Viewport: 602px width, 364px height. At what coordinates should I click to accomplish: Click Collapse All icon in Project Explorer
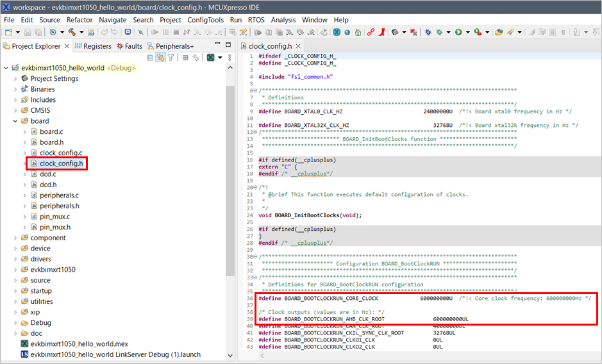(x=150, y=58)
